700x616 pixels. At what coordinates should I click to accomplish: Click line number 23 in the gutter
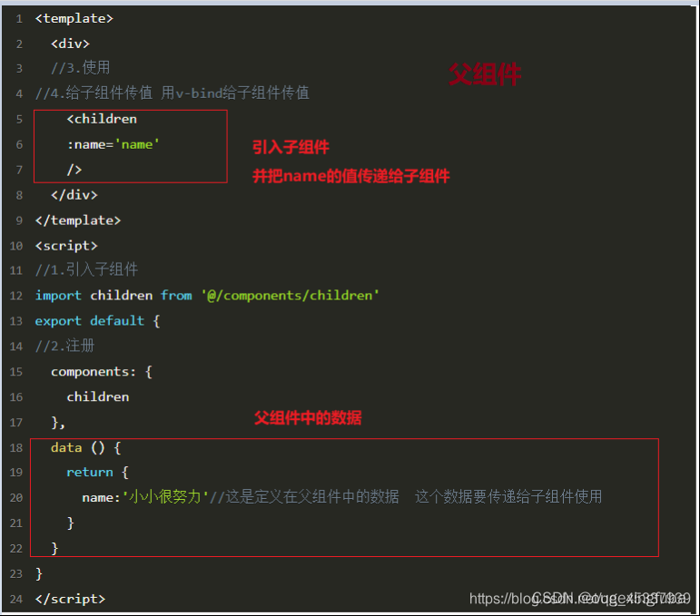(x=16, y=573)
